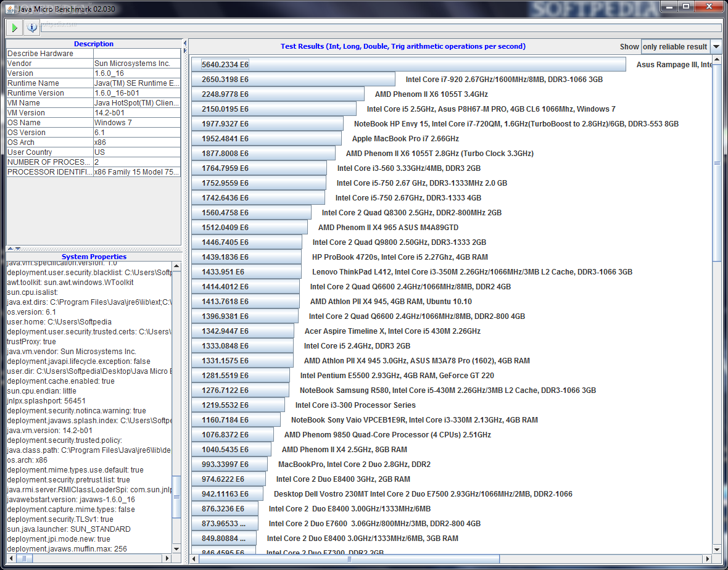Collapse the left panel via splitter arrow
The height and width of the screenshot is (570, 728).
pyautogui.click(x=185, y=43)
